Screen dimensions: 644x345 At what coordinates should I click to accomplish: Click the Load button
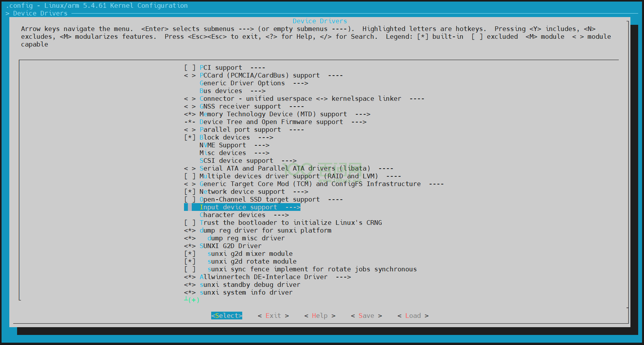(413, 316)
